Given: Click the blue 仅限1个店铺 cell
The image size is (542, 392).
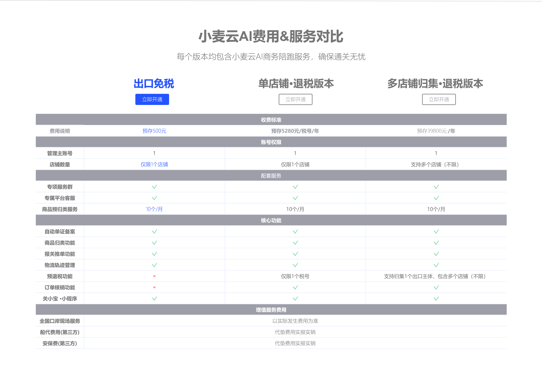Looking at the screenshot, I should tap(154, 164).
